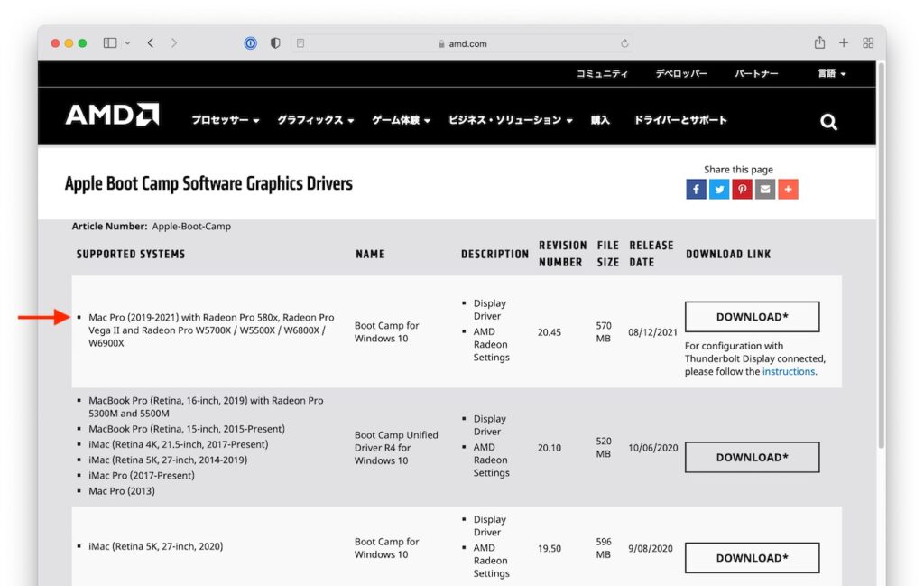This screenshot has width=924, height=586.
Task: Show Safari tab overview grid icon
Action: click(867, 42)
